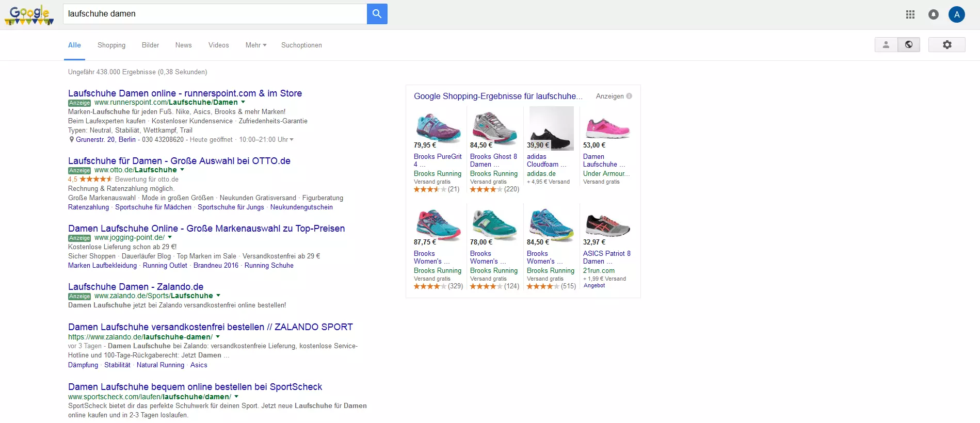
Task: Expand the jogging-point.de URL dropdown arrow
Action: coord(170,237)
